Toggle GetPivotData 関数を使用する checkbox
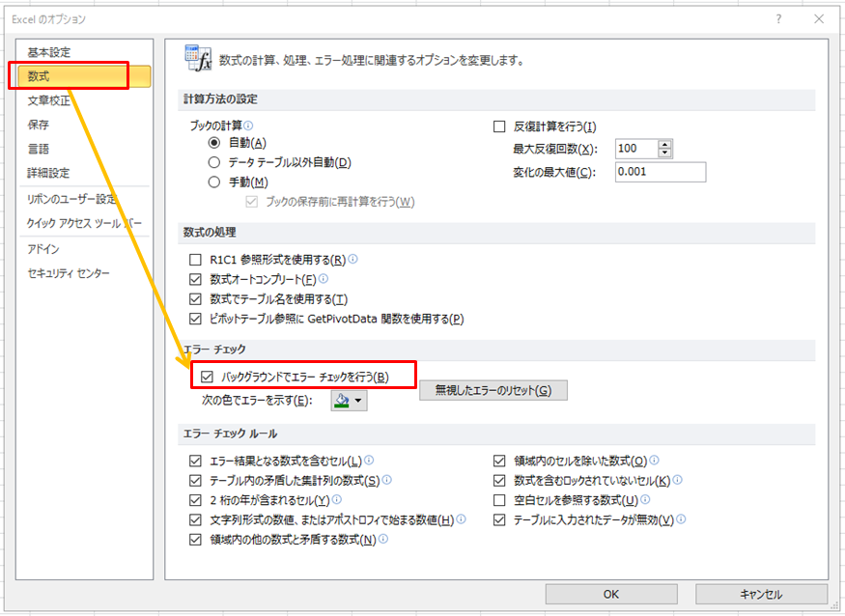 coord(196,319)
